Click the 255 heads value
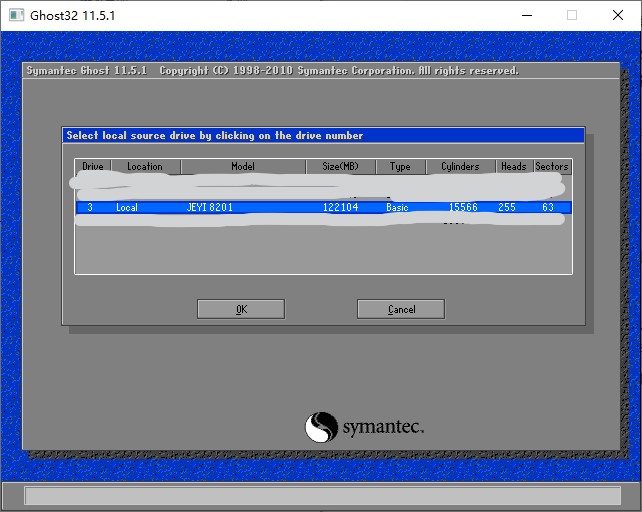This screenshot has height=512, width=642. (507, 207)
